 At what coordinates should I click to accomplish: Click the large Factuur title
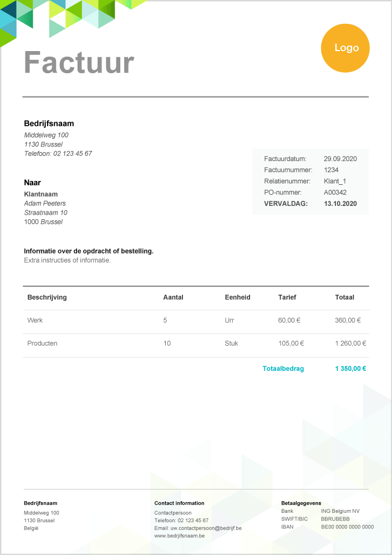point(79,62)
